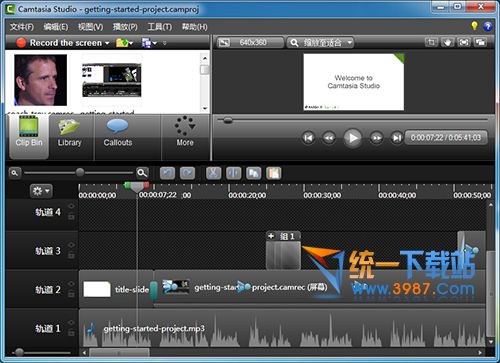The width and height of the screenshot is (500, 363).
Task: Open the Import media dropdown arrow
Action: click(x=131, y=43)
